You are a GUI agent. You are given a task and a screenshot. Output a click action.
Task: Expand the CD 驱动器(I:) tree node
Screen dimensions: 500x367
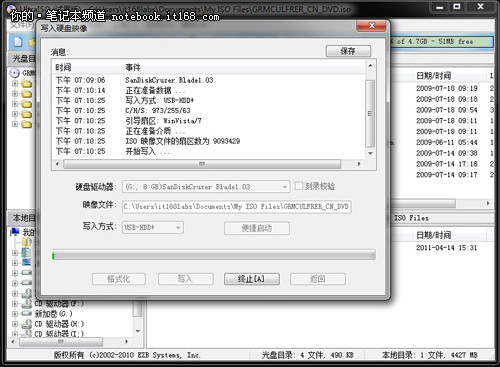[x=15, y=333]
